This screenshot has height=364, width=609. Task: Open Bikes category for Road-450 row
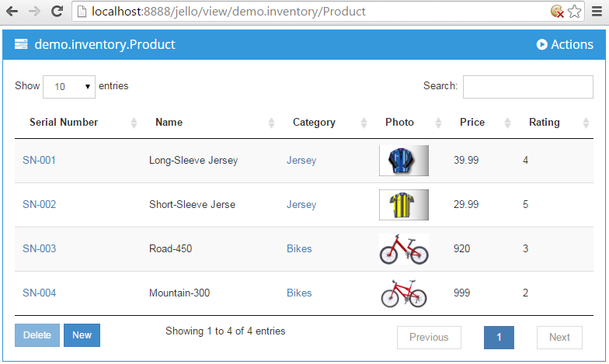tap(299, 248)
